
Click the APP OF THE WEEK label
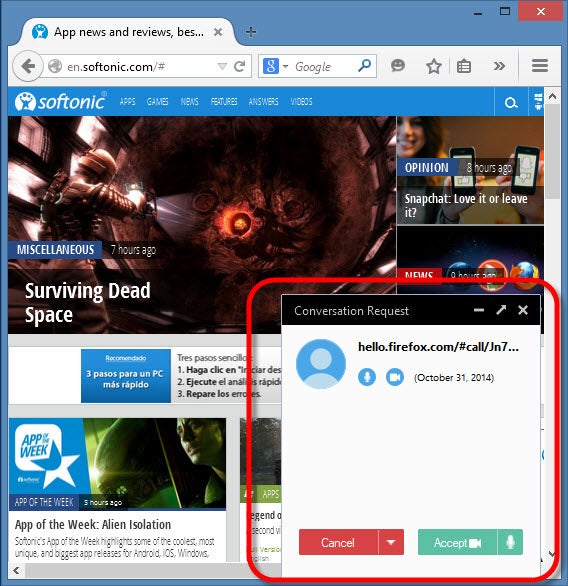pyautogui.click(x=44, y=502)
